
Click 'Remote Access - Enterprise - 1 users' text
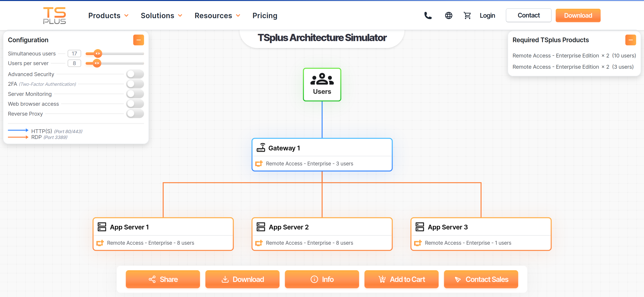tap(468, 243)
